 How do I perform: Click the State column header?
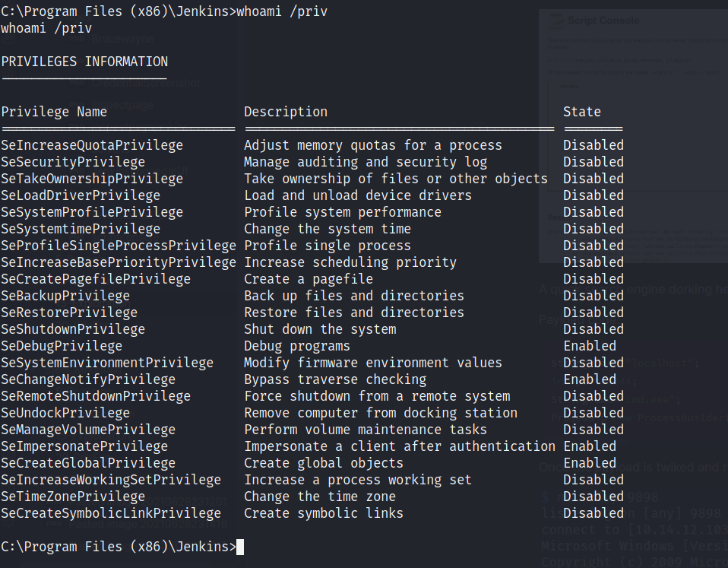click(581, 112)
